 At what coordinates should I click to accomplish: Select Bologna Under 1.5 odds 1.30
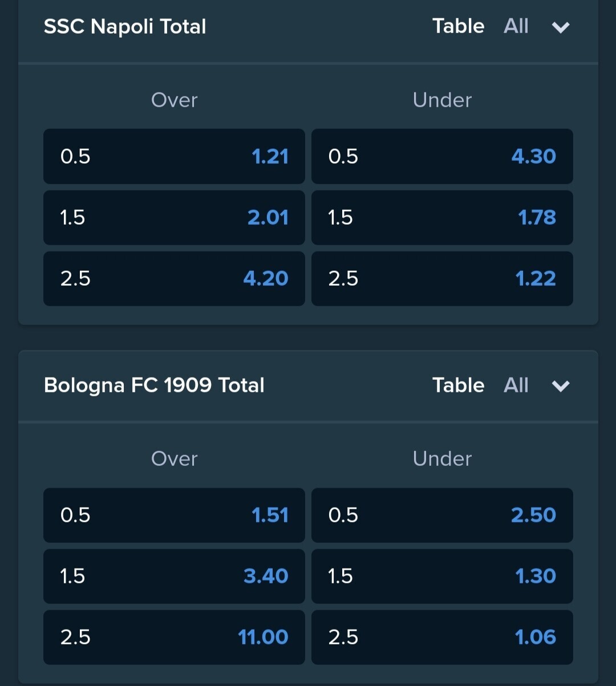(x=442, y=576)
